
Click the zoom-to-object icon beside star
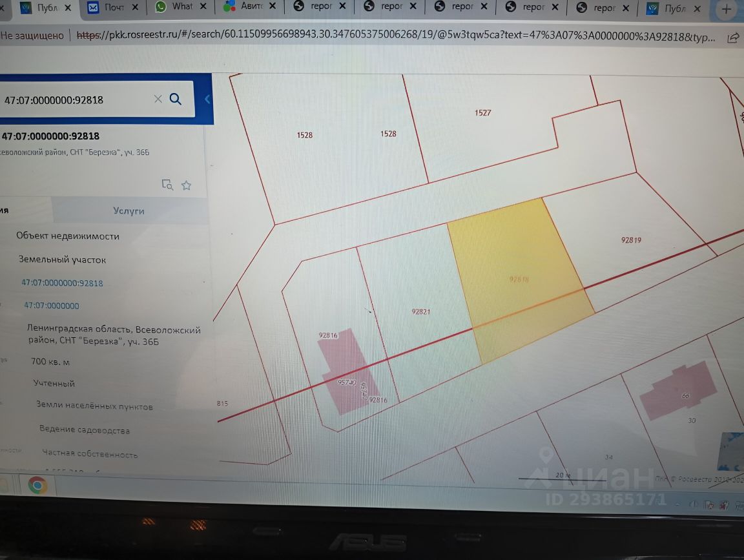pos(167,185)
